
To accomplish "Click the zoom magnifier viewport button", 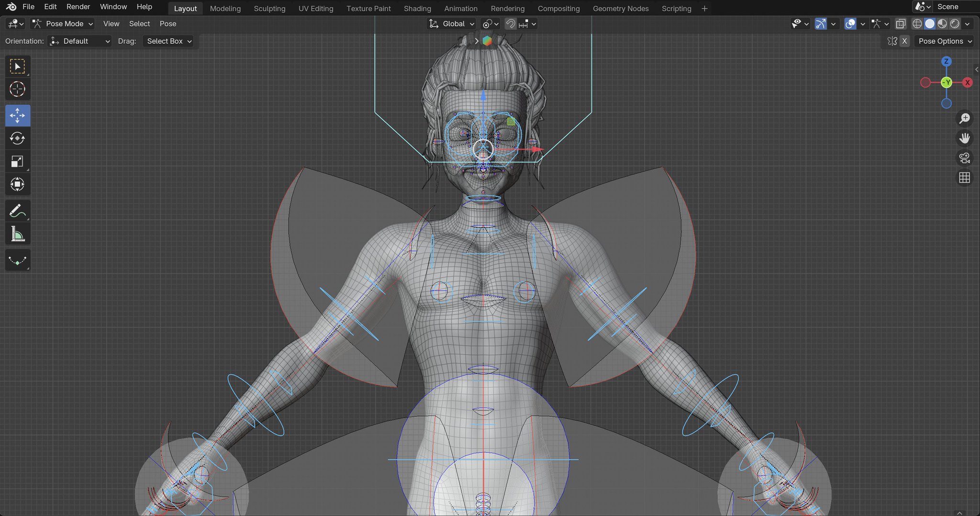I will (x=965, y=118).
